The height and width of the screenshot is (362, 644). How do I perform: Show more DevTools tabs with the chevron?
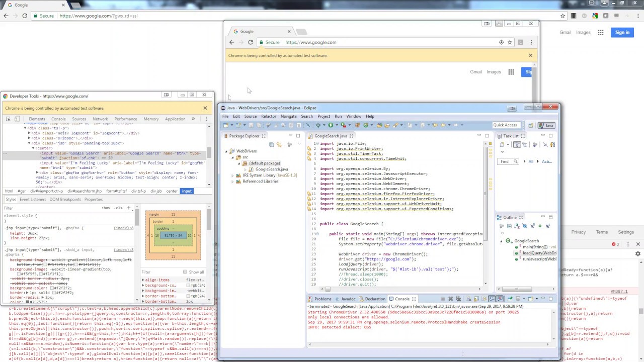click(193, 119)
